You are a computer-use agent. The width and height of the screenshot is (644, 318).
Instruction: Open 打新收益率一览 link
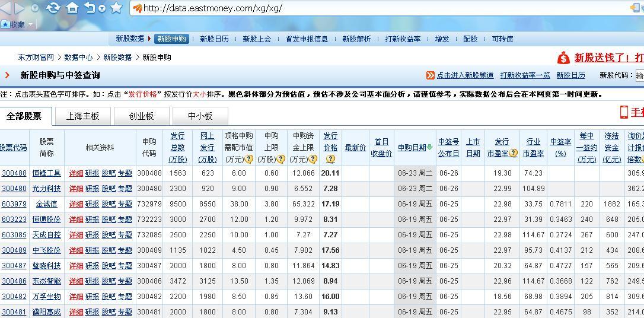[525, 75]
